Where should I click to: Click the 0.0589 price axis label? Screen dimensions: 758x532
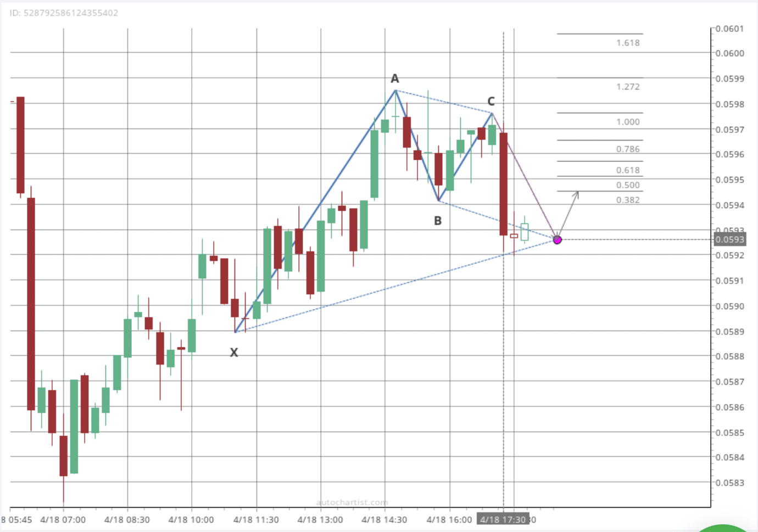tap(730, 332)
